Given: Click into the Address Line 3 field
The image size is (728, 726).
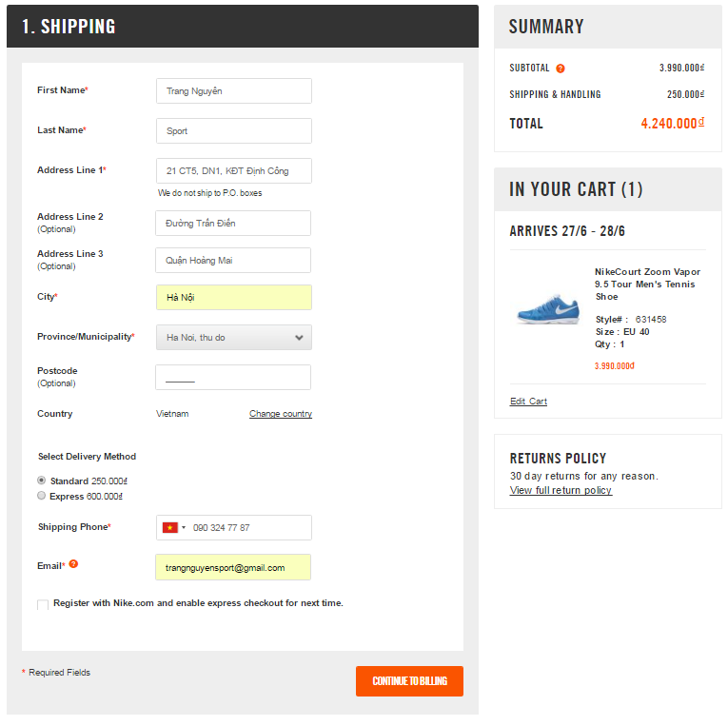Looking at the screenshot, I should 233,261.
